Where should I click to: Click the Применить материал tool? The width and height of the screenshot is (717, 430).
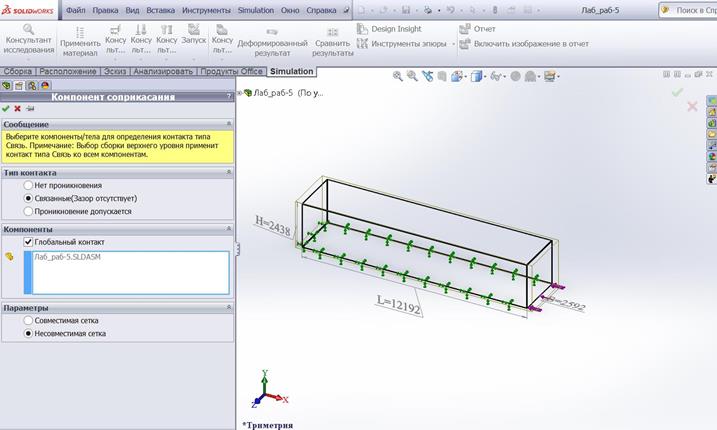tap(80, 39)
